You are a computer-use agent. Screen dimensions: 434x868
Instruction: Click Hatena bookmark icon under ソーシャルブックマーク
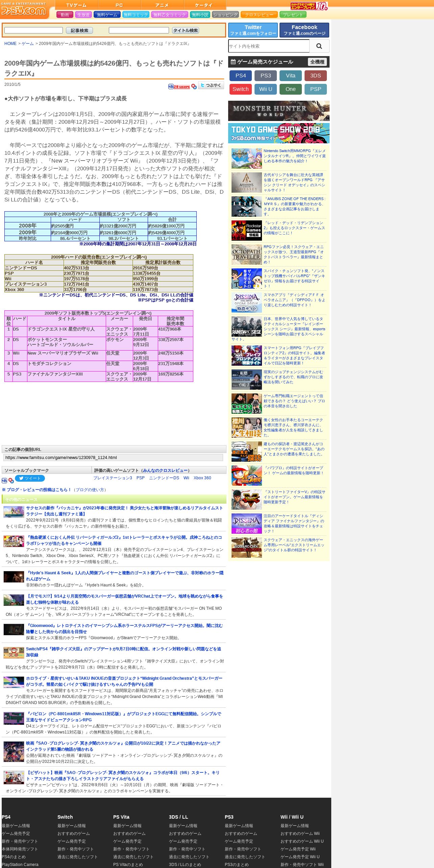(4, 481)
